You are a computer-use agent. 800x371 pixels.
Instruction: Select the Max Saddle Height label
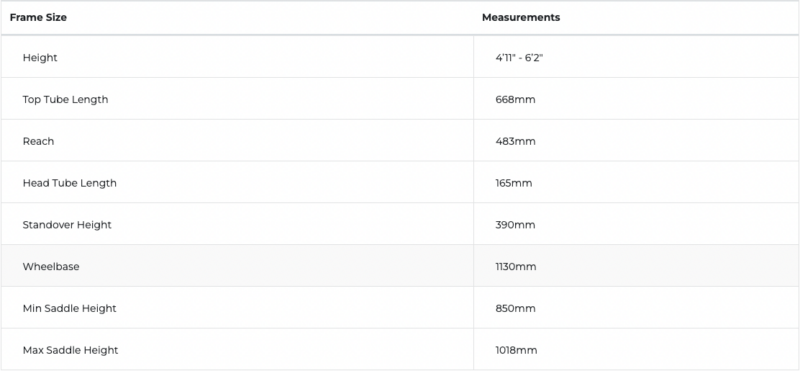[x=70, y=350]
